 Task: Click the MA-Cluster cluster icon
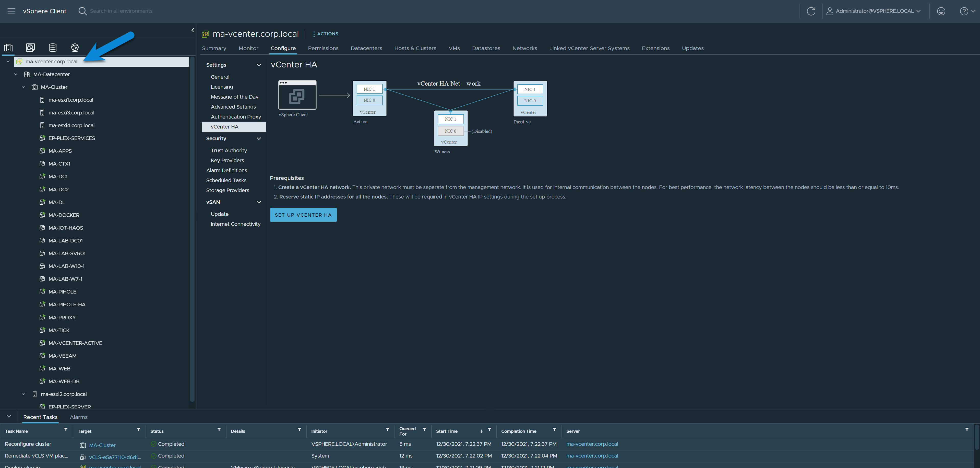(35, 87)
